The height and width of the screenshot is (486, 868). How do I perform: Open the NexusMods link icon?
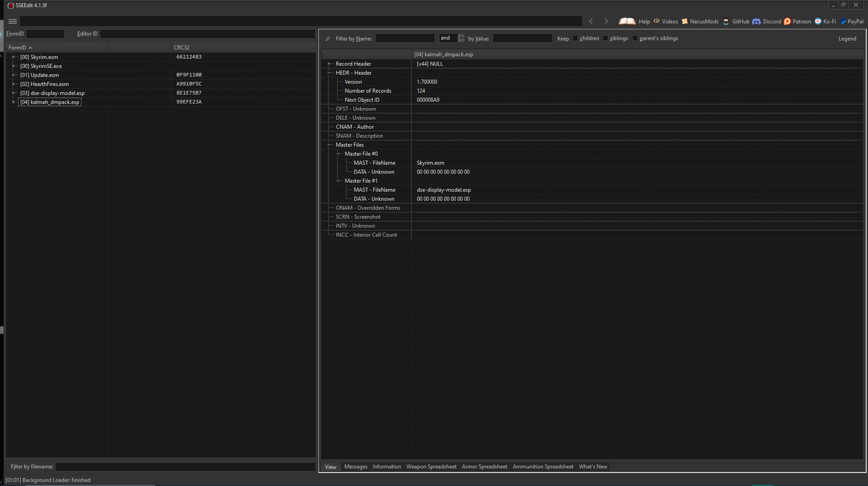point(685,21)
